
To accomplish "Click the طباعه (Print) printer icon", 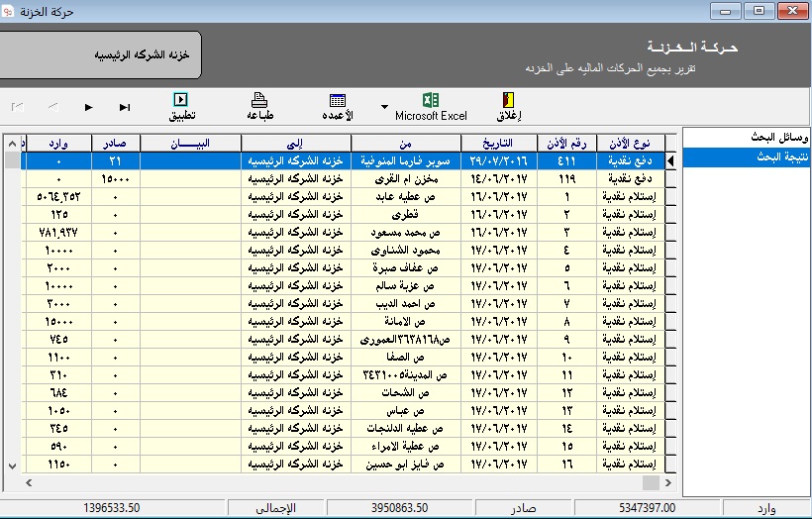I will coord(258,100).
